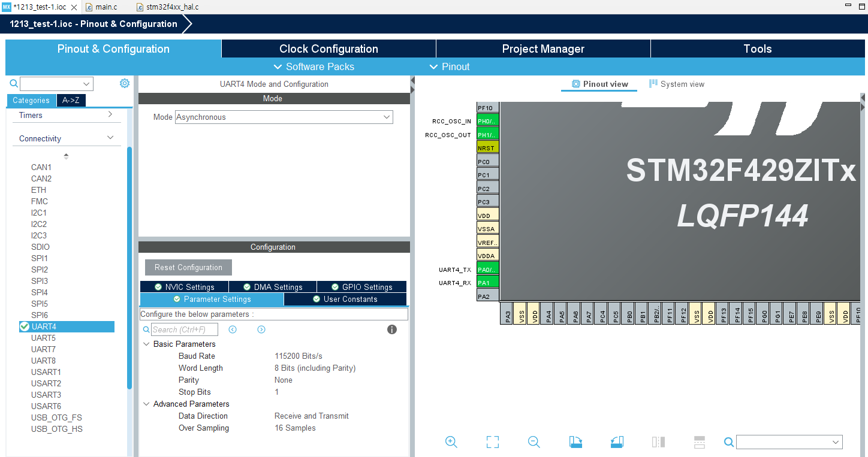Click the PC0 pin
The height and width of the screenshot is (457, 868).
coord(487,162)
